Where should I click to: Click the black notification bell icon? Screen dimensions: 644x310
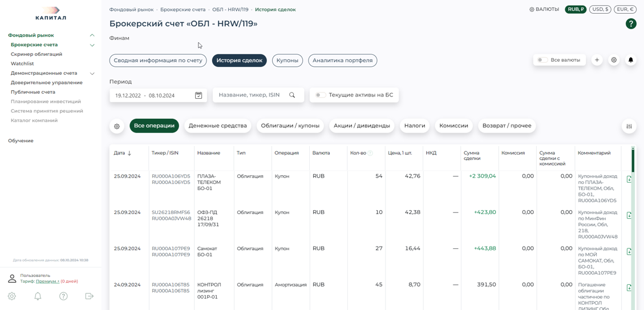(x=631, y=60)
